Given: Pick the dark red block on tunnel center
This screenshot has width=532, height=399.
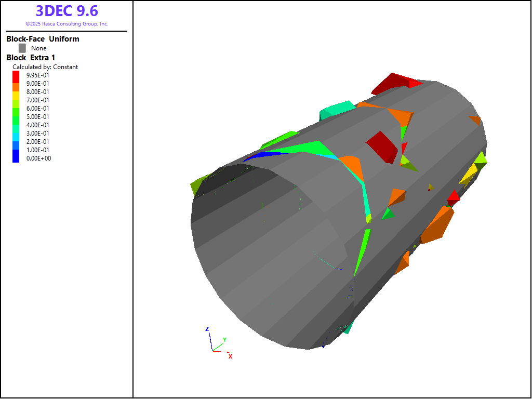Looking at the screenshot, I should [382, 146].
